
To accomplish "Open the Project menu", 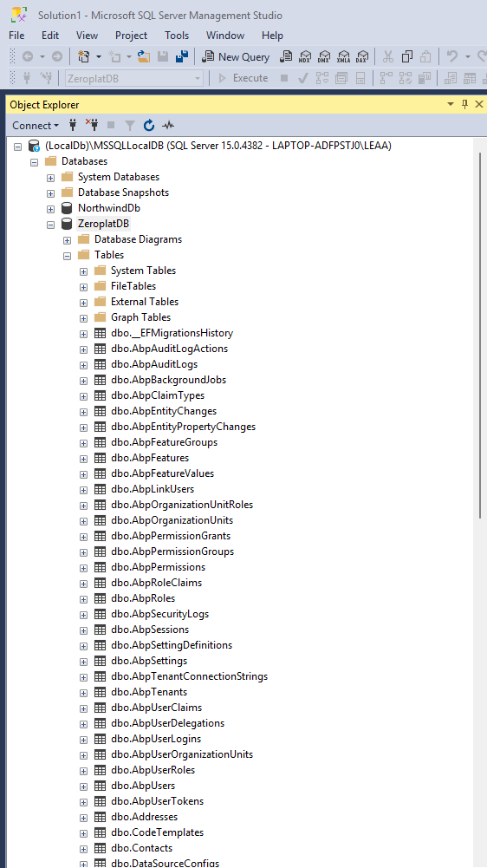I will pos(131,36).
